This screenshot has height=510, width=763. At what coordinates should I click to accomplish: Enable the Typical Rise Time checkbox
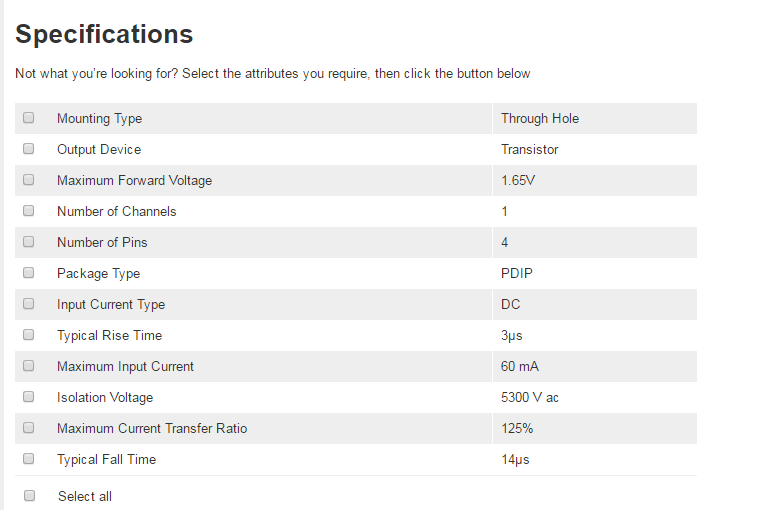(29, 334)
